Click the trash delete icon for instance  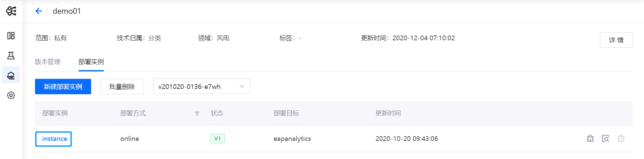tap(621, 139)
